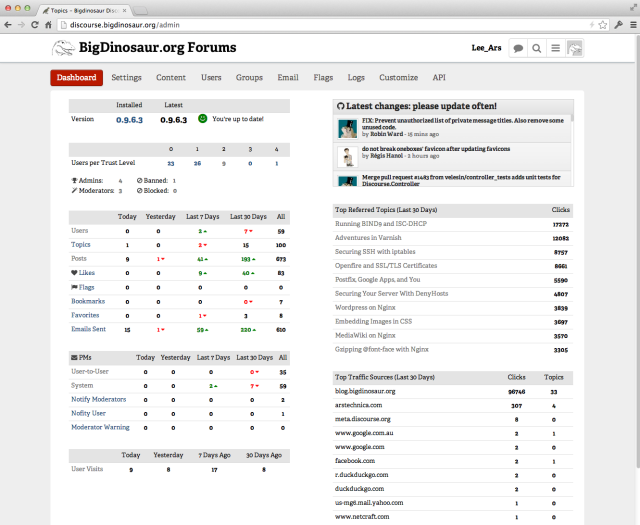Bookmark the page with the star icon

pos(602,25)
